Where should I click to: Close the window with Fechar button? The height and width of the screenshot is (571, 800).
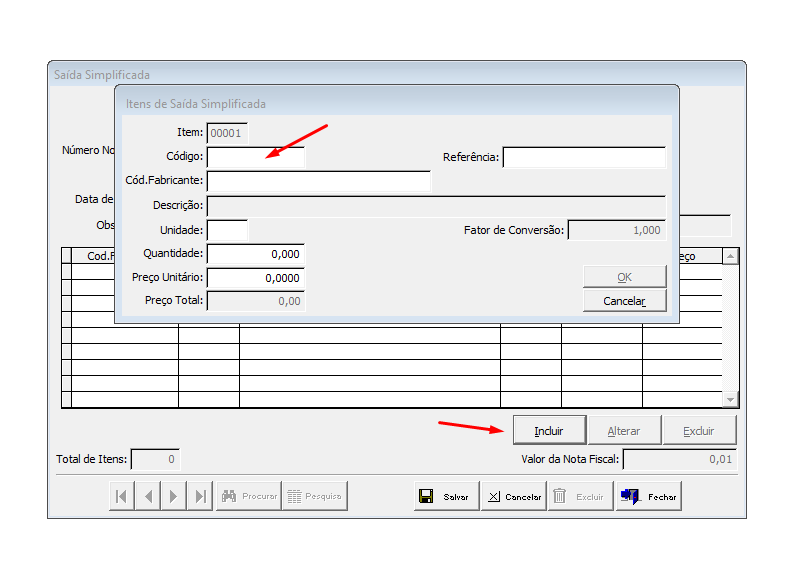click(649, 496)
